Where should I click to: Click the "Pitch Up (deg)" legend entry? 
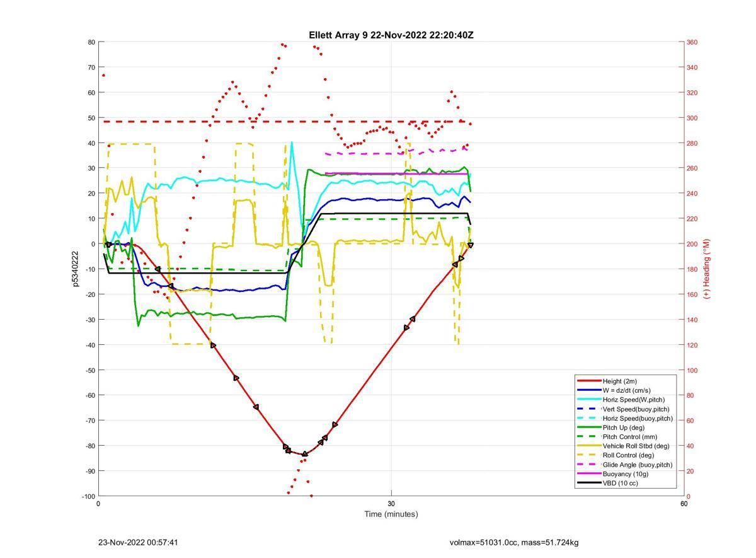click(624, 427)
